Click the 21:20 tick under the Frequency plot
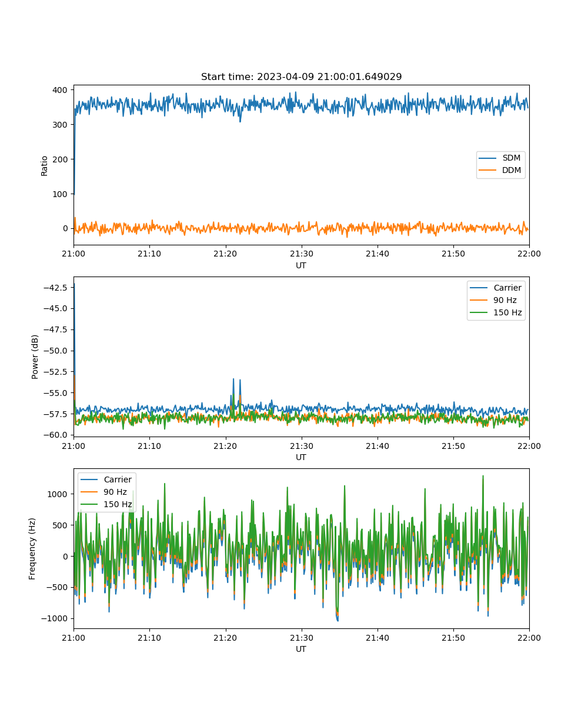This screenshot has height=706, width=588. (x=225, y=637)
